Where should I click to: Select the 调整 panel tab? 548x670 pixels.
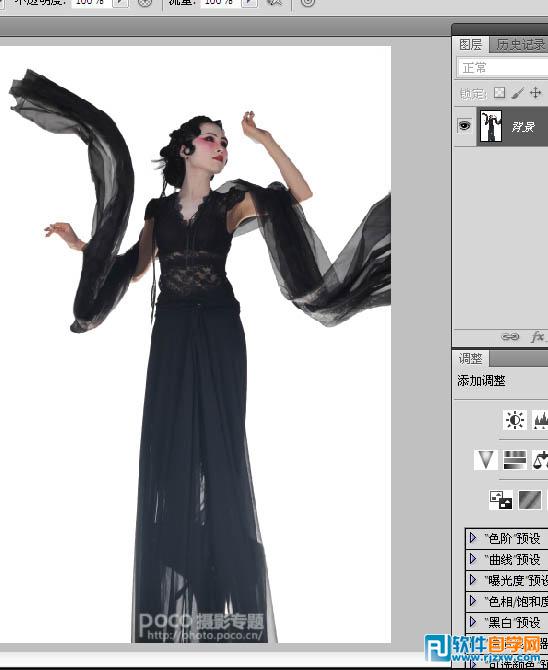(471, 359)
